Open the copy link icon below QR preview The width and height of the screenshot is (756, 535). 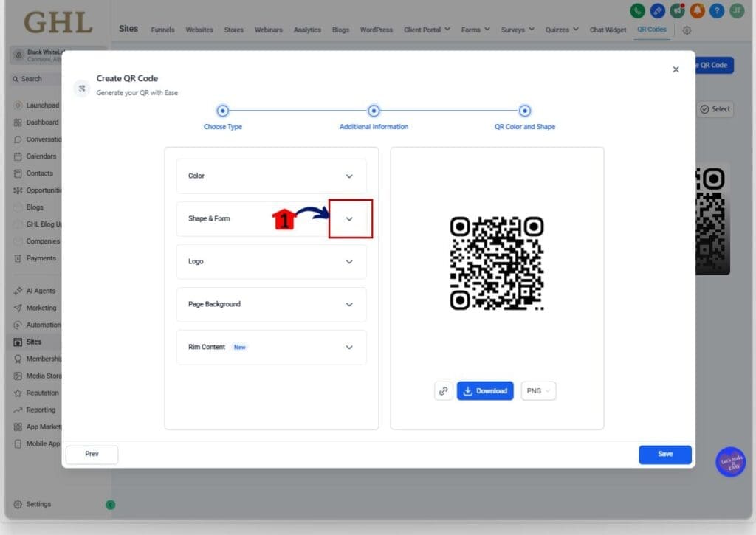[444, 390]
